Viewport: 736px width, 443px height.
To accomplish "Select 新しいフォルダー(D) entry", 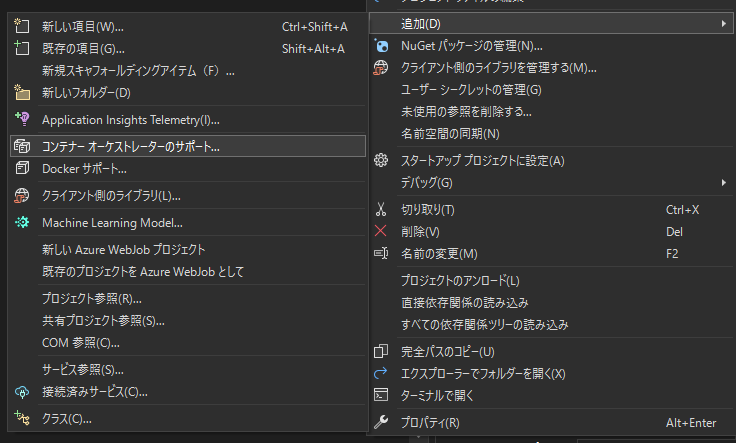I will pyautogui.click(x=188, y=93).
